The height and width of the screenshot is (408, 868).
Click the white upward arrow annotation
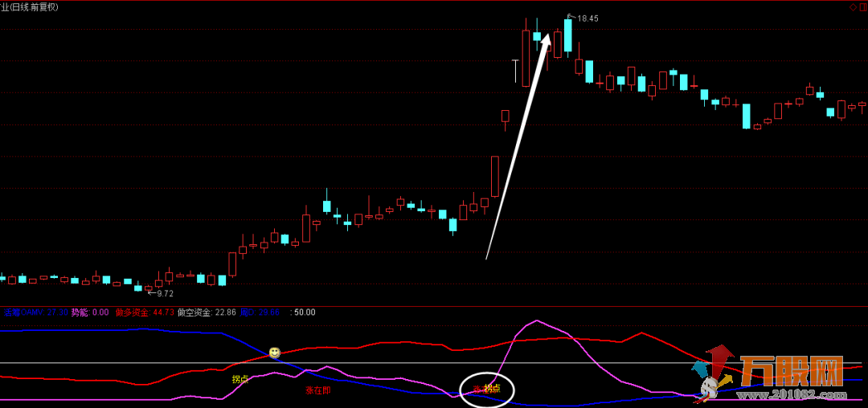[518, 145]
